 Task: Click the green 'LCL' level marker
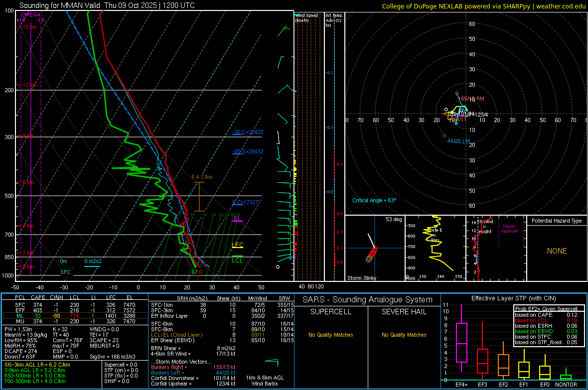pos(237,260)
